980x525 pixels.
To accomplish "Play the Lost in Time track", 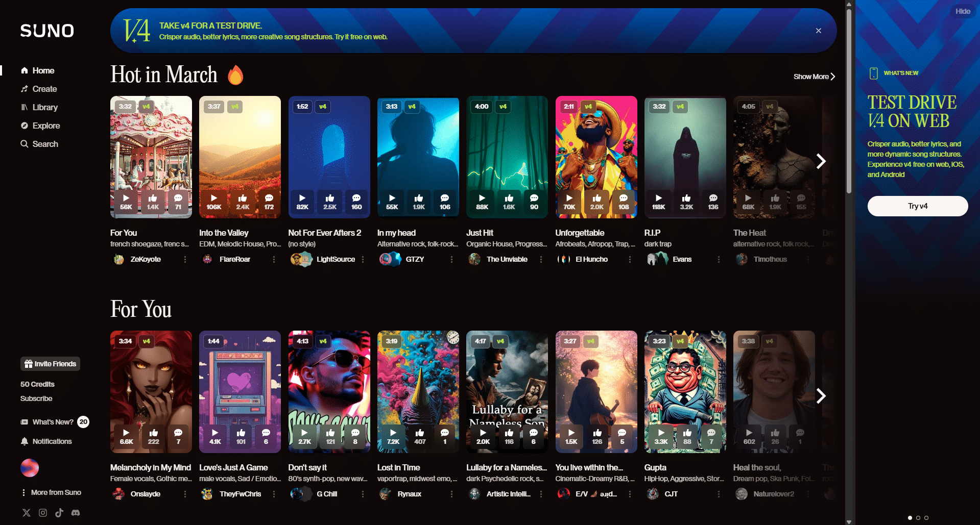I will click(x=393, y=437).
